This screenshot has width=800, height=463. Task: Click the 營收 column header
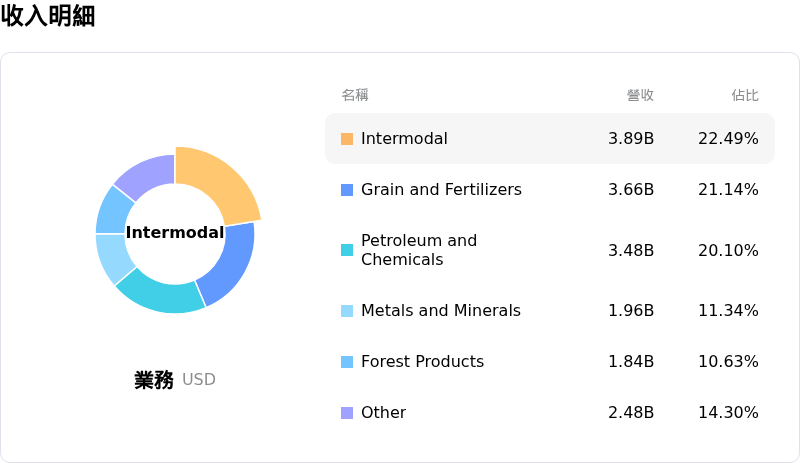coord(640,95)
